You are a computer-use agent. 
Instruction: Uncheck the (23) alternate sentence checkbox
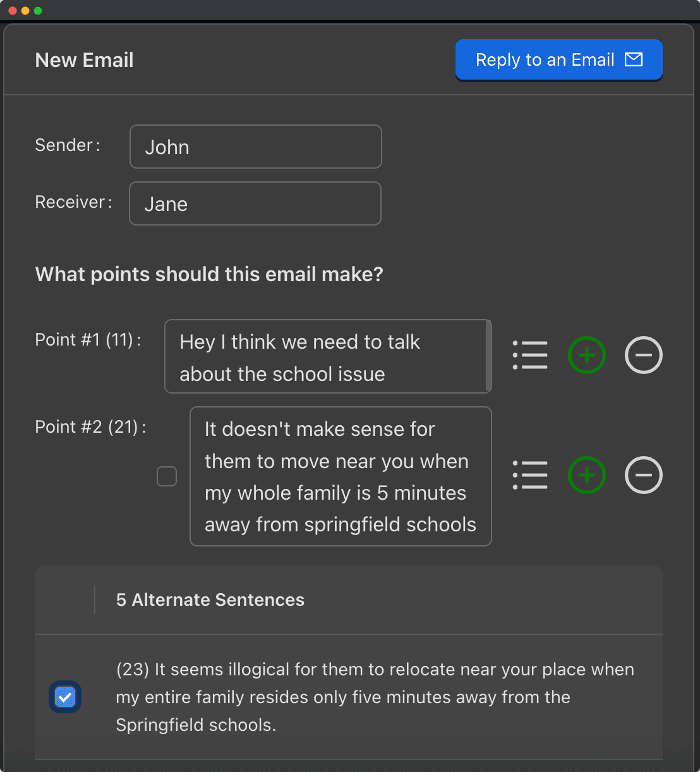click(x=65, y=697)
